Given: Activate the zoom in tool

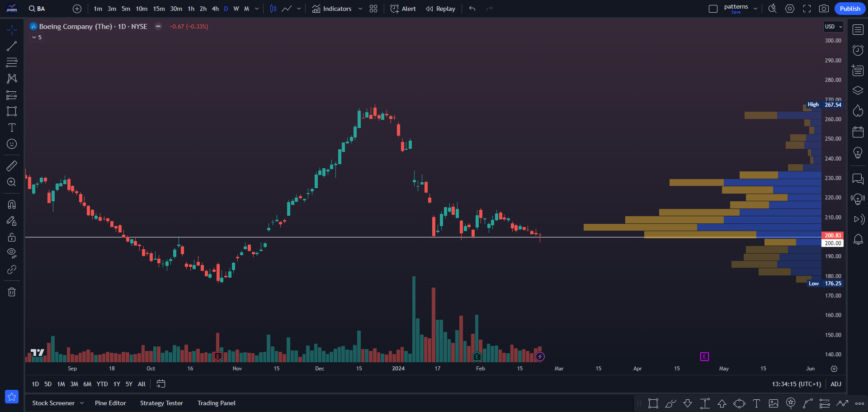Looking at the screenshot, I should tap(12, 182).
